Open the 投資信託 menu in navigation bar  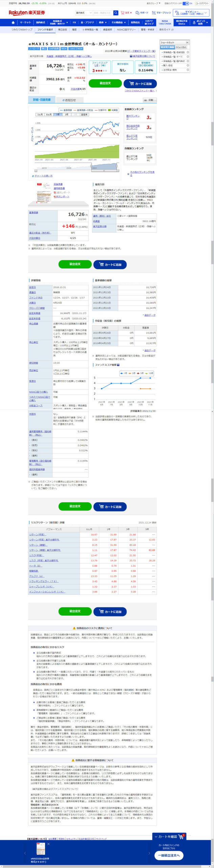point(135,23)
